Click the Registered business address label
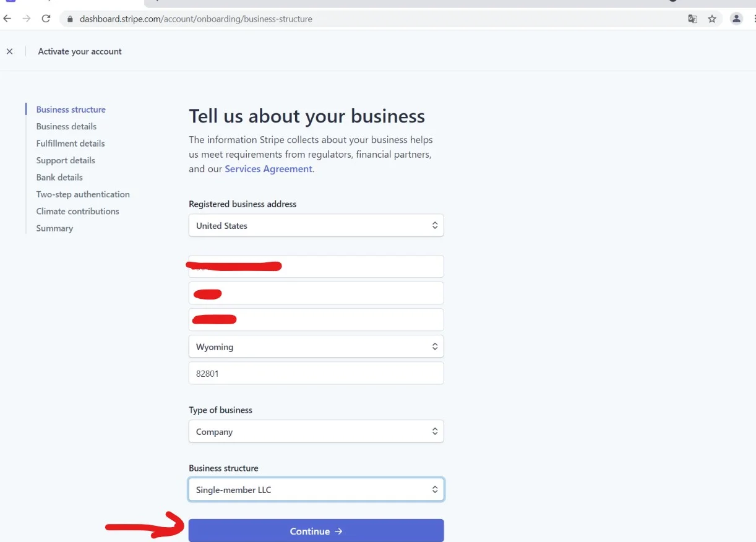Viewport: 756px width, 542px height. point(243,204)
